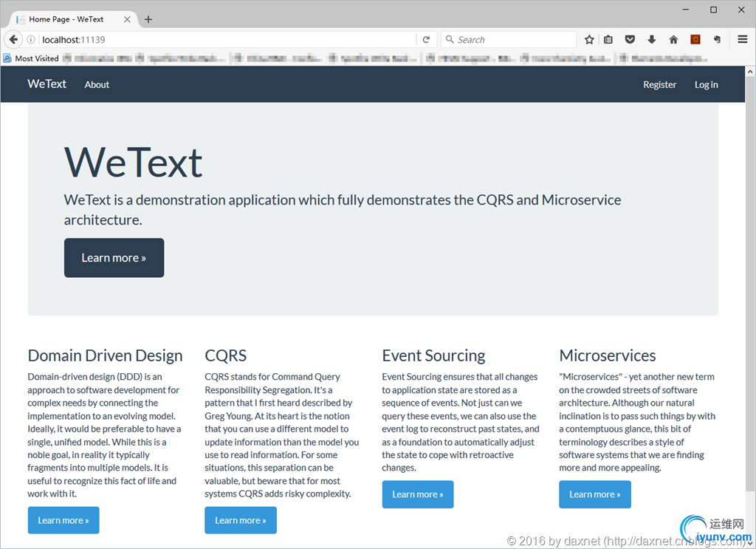The image size is (756, 549).
Task: Open the Register link
Action: (x=659, y=84)
